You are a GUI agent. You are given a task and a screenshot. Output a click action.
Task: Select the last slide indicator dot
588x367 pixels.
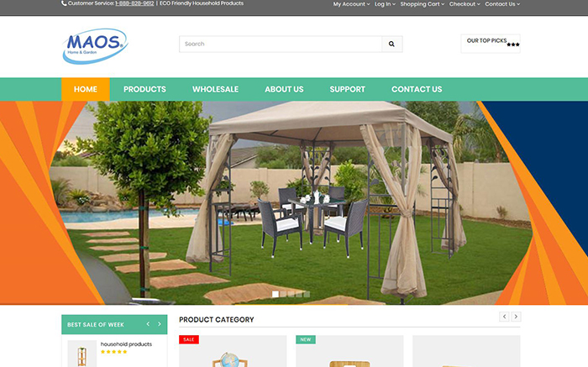307,294
